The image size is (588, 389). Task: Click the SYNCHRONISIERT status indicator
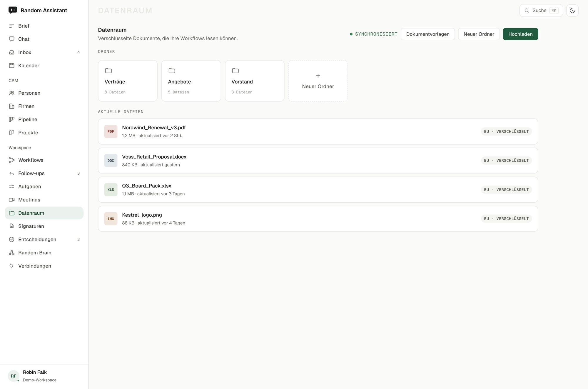(373, 34)
